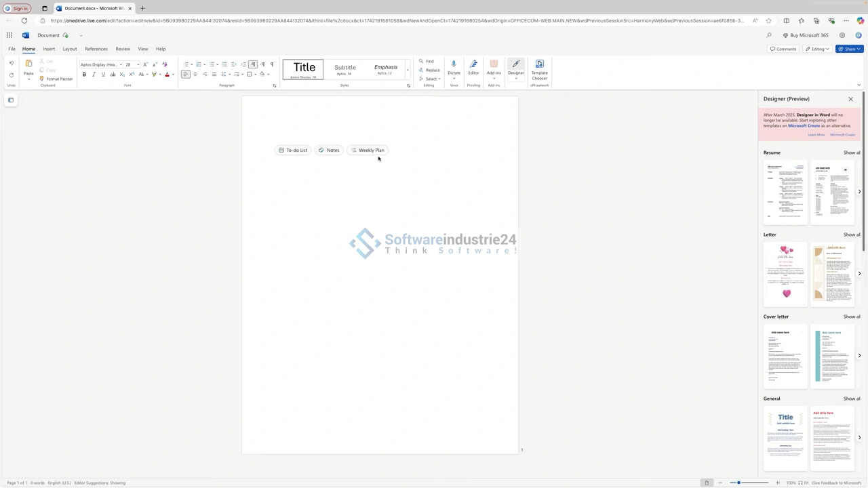Screen dimensions: 868x488
Task: Click the Microsoft Create link
Action: point(842,135)
